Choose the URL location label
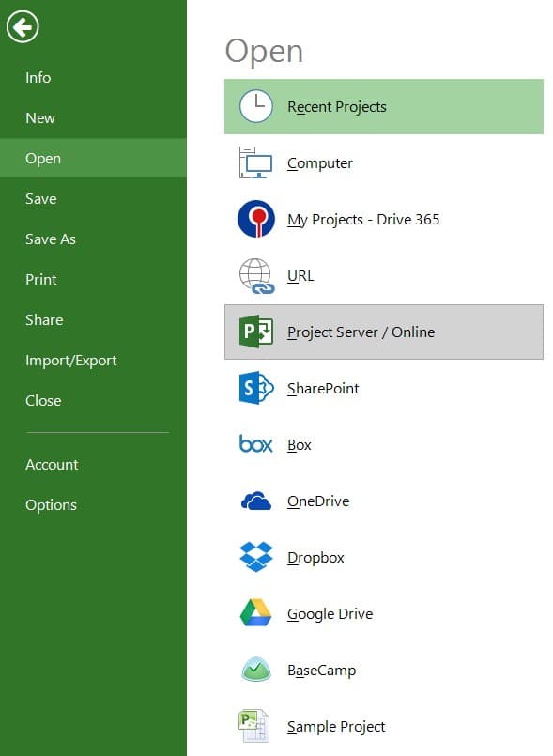Image resolution: width=553 pixels, height=756 pixels. click(300, 276)
